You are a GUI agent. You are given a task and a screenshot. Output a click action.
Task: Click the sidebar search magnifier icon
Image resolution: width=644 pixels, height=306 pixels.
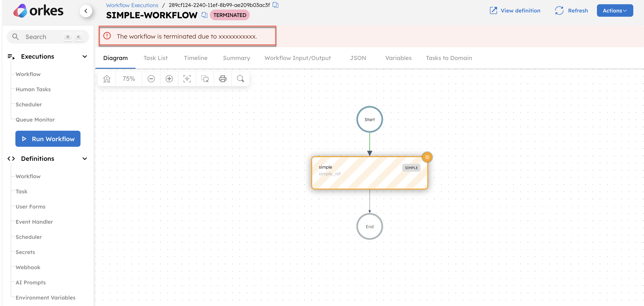click(16, 37)
